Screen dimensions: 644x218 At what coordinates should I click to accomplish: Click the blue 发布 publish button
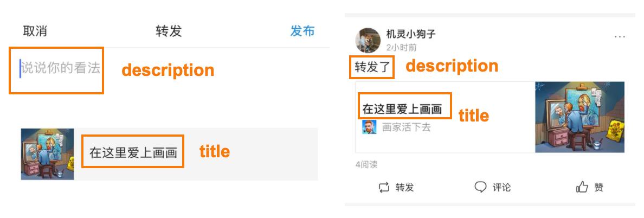pyautogui.click(x=302, y=31)
